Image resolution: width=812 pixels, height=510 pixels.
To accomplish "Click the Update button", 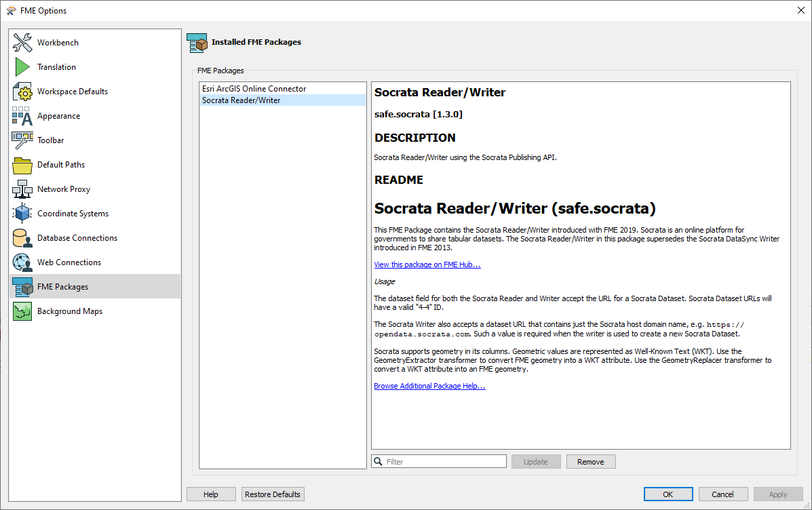I will click(535, 461).
